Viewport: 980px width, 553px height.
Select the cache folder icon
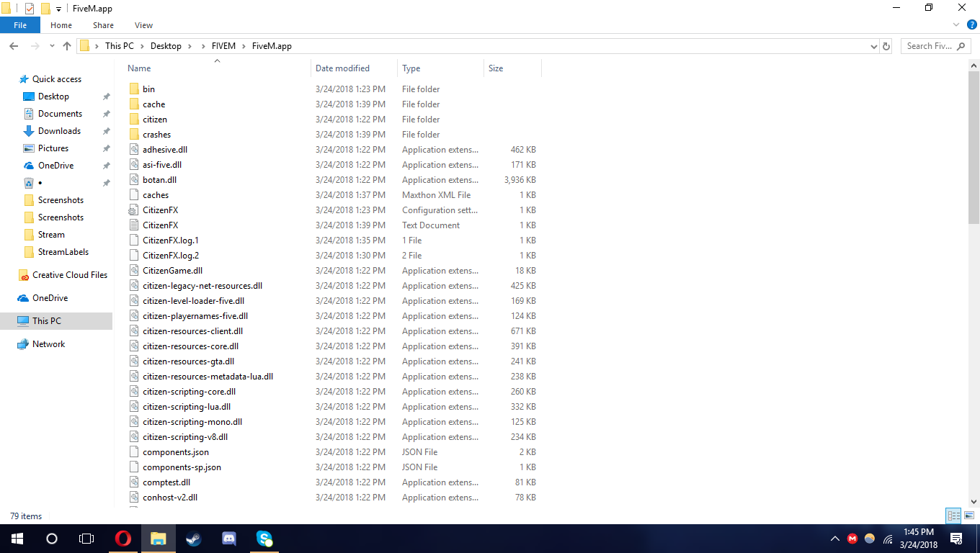[133, 104]
